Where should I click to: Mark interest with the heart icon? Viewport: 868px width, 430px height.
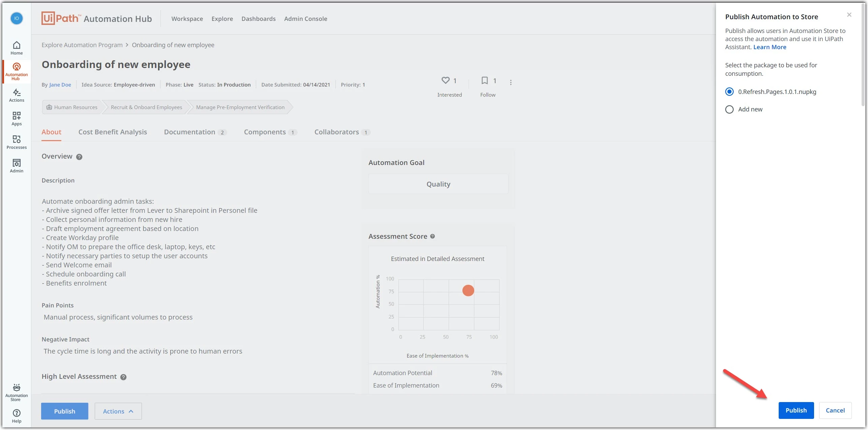pyautogui.click(x=446, y=80)
